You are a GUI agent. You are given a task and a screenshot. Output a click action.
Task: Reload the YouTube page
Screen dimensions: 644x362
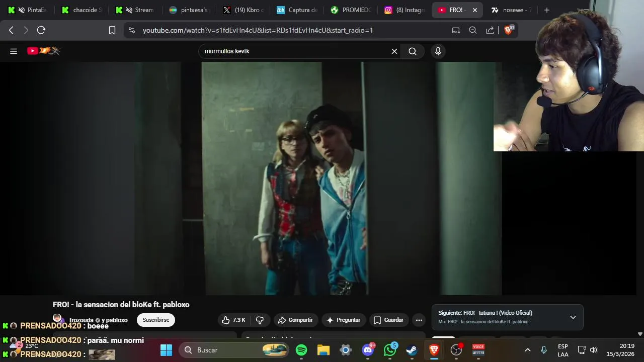point(41,30)
